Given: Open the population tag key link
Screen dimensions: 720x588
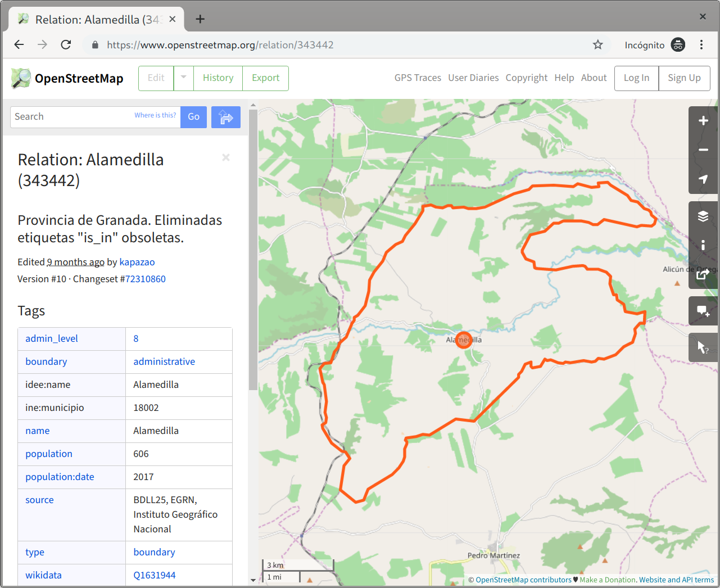Looking at the screenshot, I should click(x=49, y=454).
